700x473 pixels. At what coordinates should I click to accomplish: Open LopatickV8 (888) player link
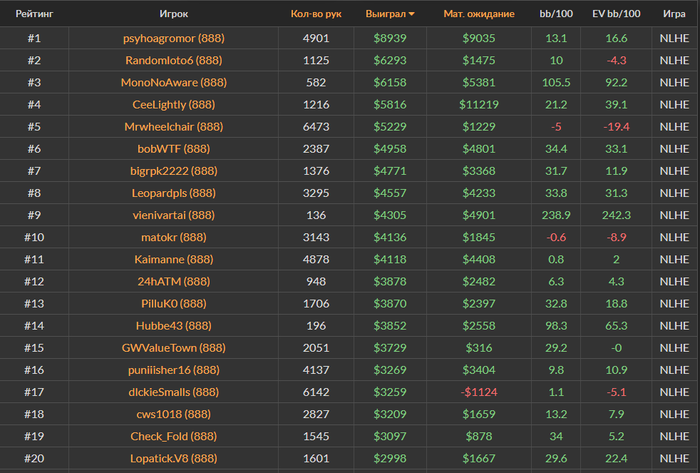click(174, 458)
